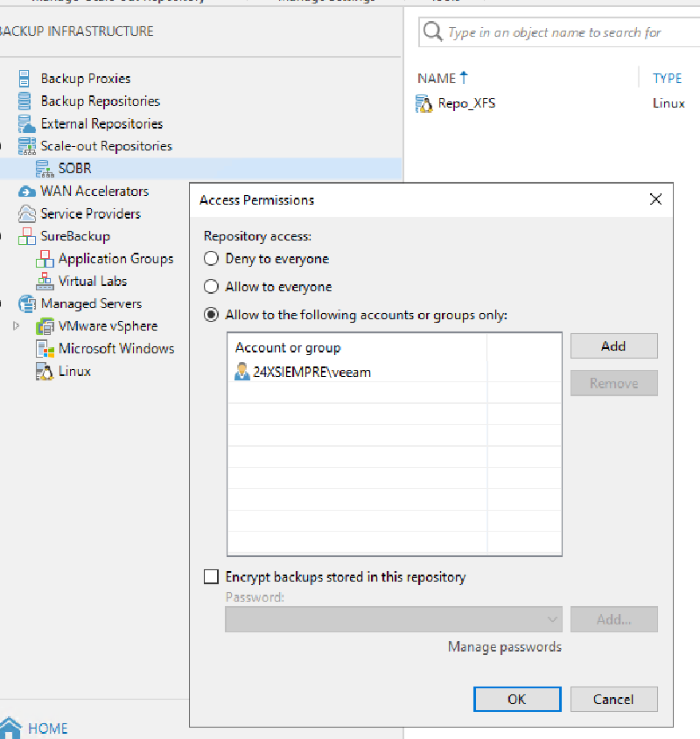Expand the VMware vSphere tree node
The width and height of the screenshot is (700, 739).
coord(16,325)
